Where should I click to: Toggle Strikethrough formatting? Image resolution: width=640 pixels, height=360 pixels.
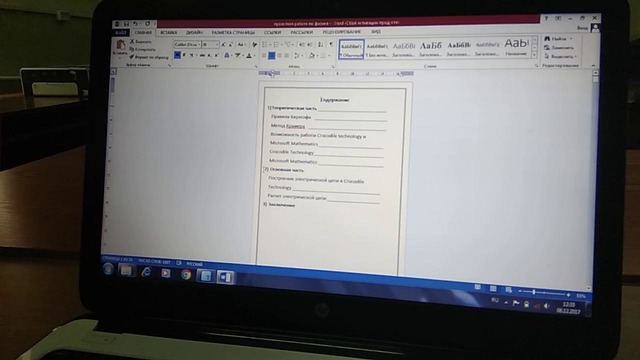(x=202, y=55)
